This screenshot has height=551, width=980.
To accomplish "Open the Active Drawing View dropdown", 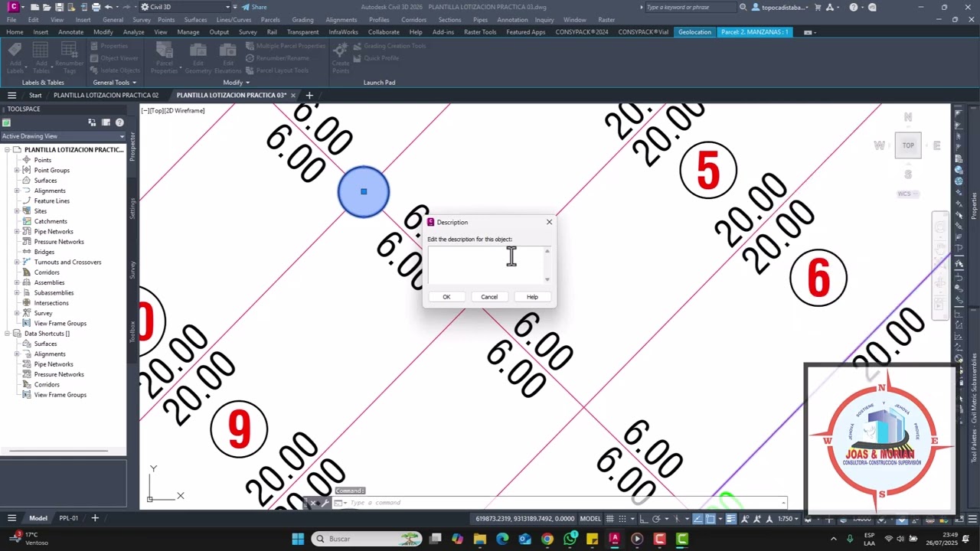I will click(63, 136).
